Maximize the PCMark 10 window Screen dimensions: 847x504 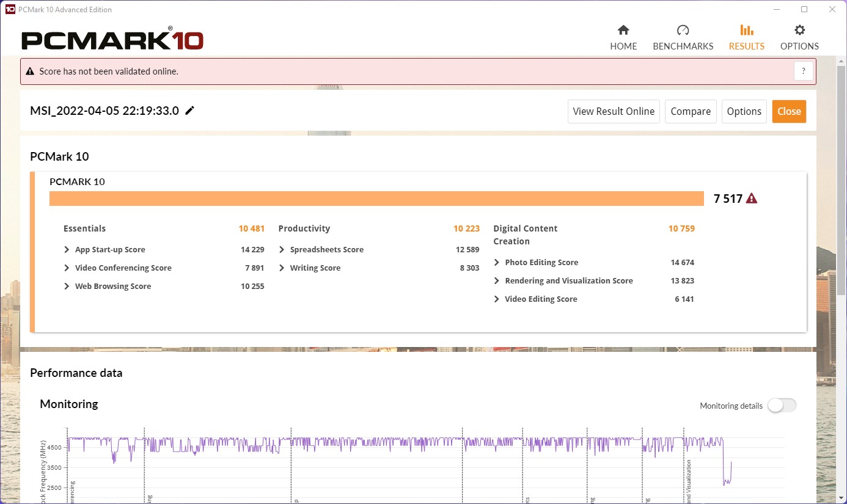pyautogui.click(x=804, y=9)
